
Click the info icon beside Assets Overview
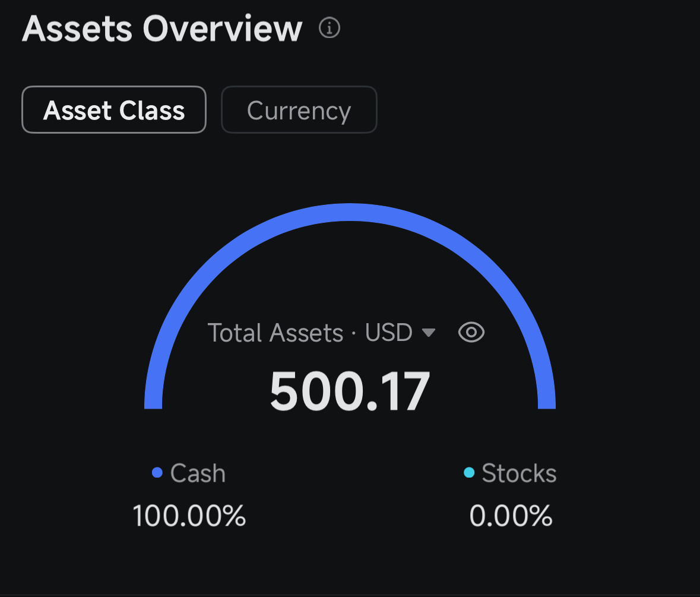330,28
